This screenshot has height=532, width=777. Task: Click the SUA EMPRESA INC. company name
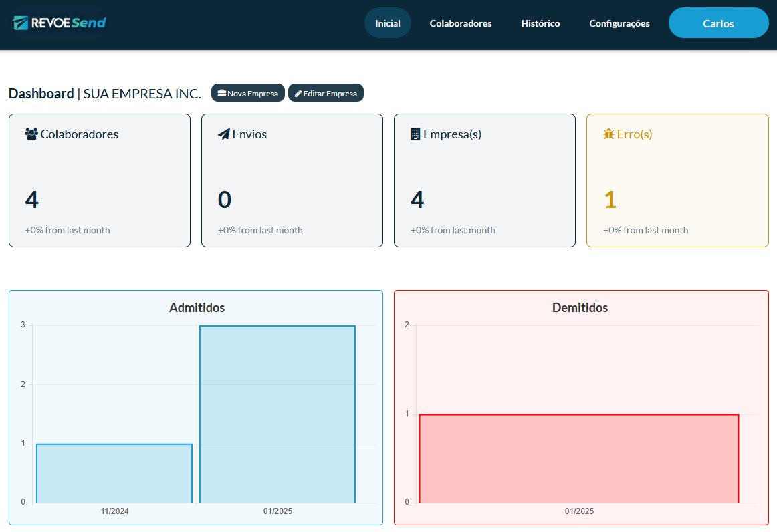coord(142,93)
